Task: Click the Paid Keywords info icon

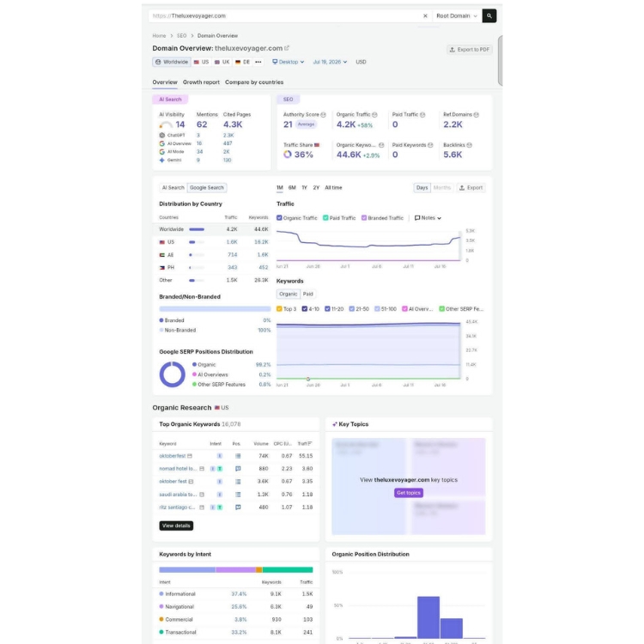Action: tap(430, 145)
